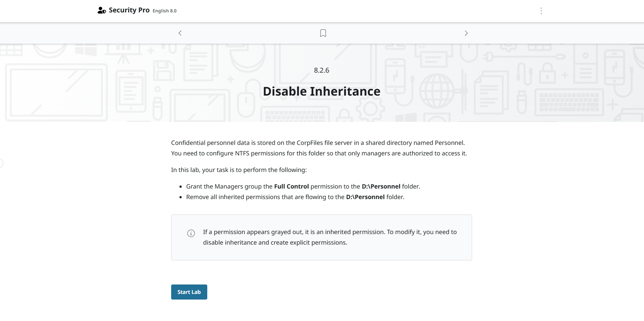The height and width of the screenshot is (321, 644).
Task: Click the Security Pro course title
Action: click(129, 10)
